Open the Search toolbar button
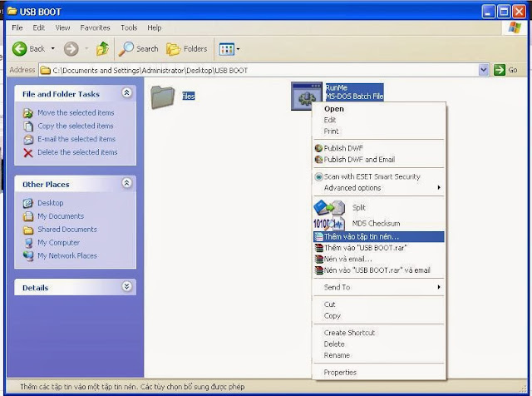 pos(139,48)
